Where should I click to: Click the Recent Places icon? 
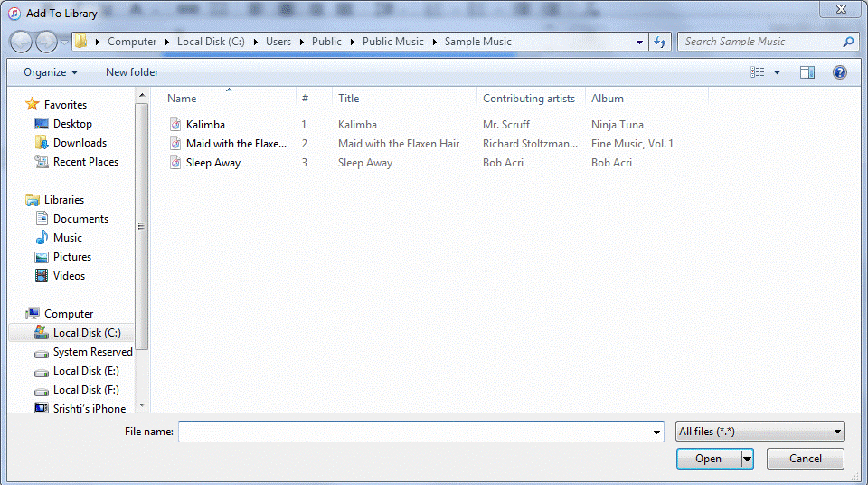click(x=42, y=162)
